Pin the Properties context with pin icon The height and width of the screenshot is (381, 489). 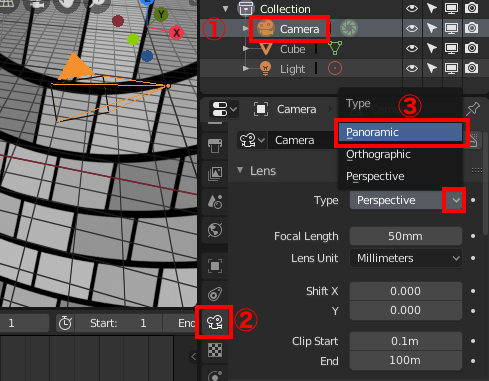tap(473, 109)
